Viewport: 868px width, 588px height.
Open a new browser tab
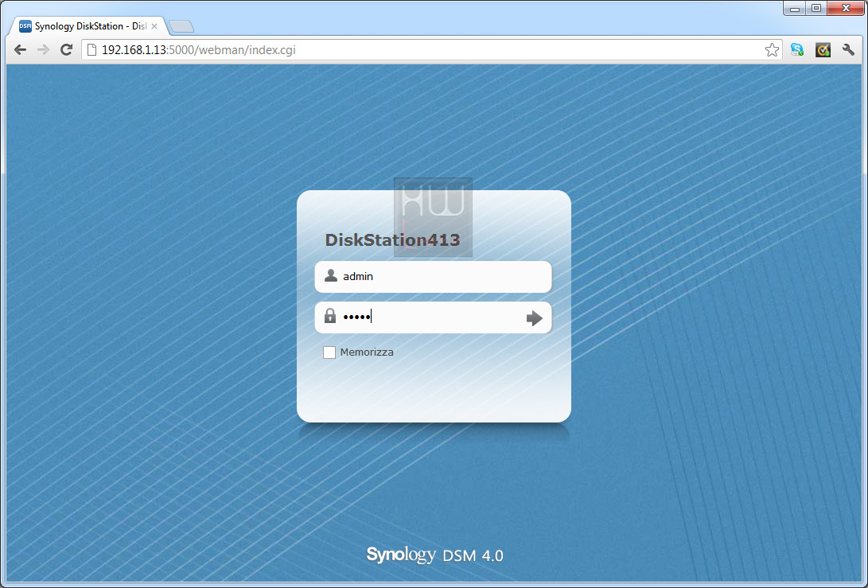point(181,26)
